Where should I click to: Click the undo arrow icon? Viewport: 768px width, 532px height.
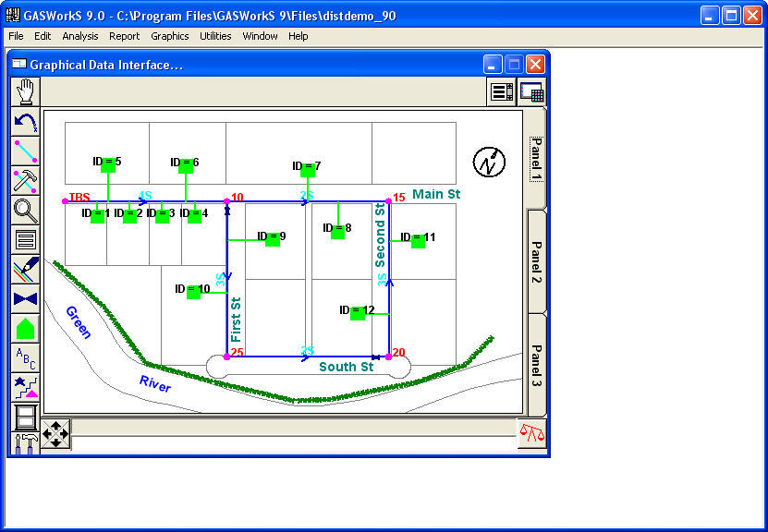click(24, 121)
